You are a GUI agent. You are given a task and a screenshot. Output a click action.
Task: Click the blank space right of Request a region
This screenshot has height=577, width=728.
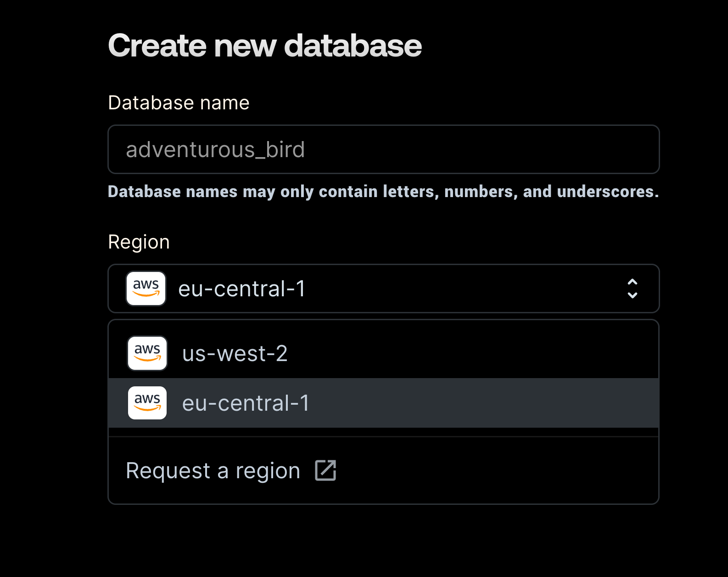(505, 471)
